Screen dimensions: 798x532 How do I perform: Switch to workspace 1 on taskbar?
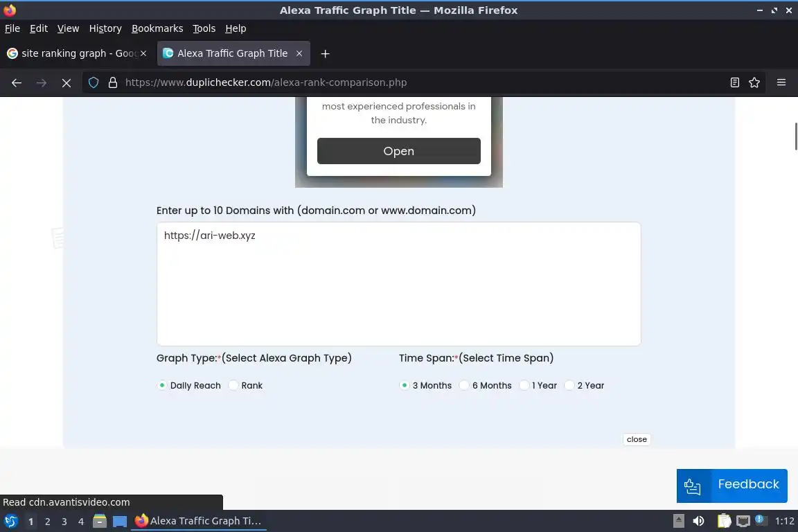coord(30,522)
